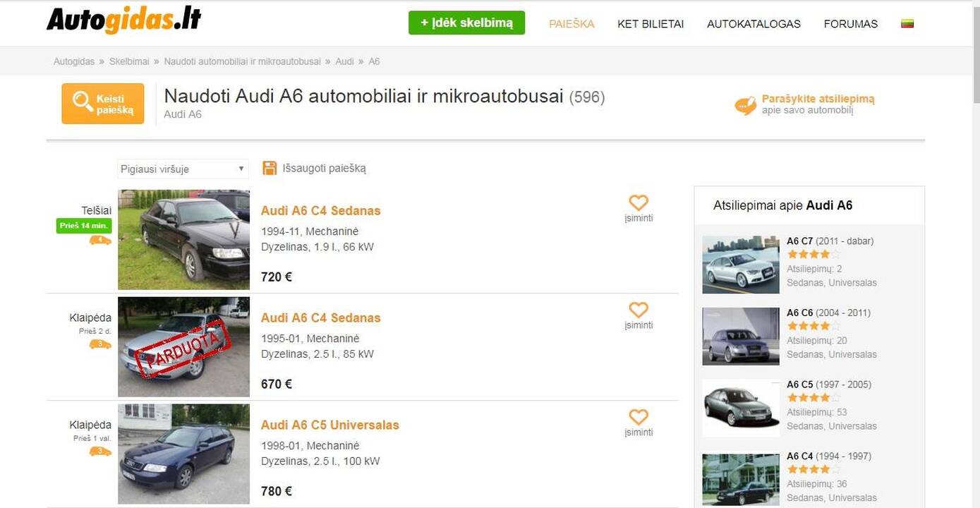
Task: Click the heart icon for 780 € listing
Action: tap(639, 417)
